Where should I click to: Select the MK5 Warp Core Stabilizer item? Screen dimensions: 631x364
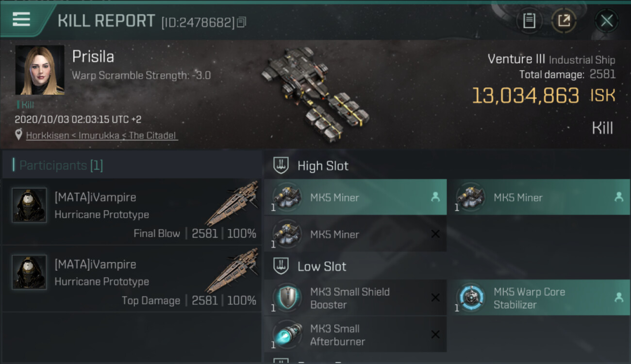[x=539, y=298]
